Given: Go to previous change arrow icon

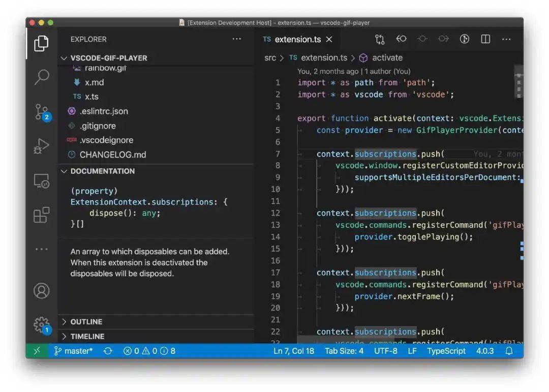Looking at the screenshot, I should 401,39.
